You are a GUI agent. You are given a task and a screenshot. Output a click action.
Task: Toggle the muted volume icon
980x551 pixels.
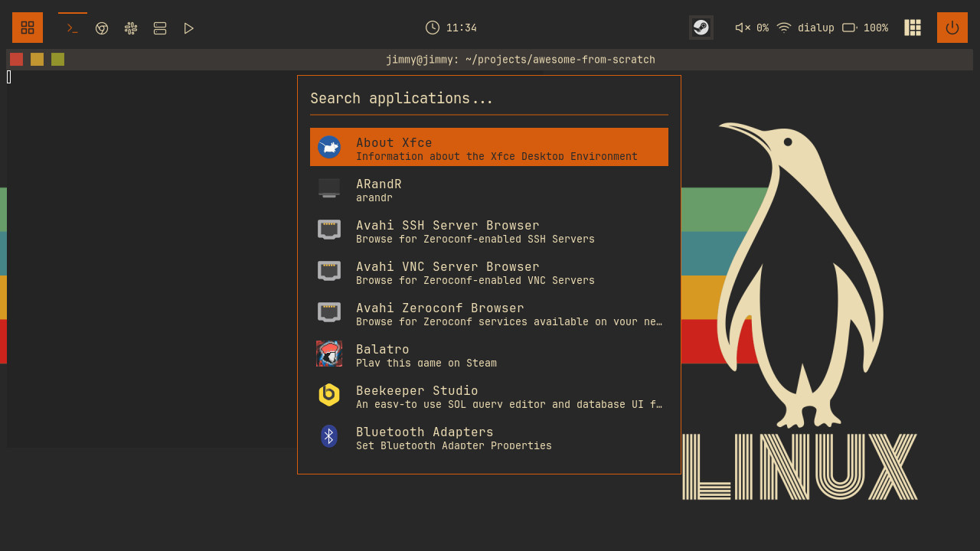[x=743, y=28]
